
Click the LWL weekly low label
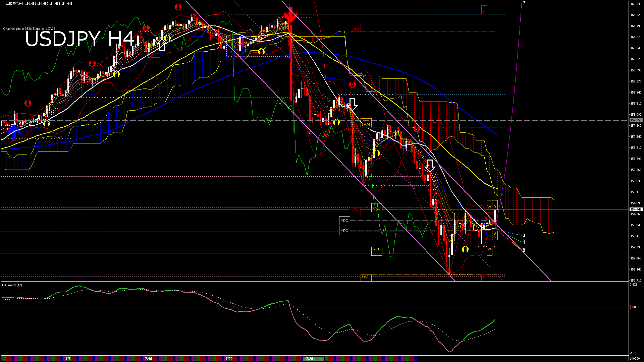366,277
